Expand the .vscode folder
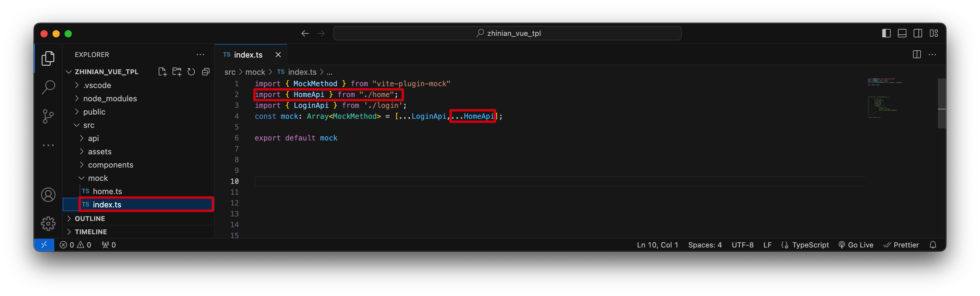The width and height of the screenshot is (980, 296). [x=139, y=85]
